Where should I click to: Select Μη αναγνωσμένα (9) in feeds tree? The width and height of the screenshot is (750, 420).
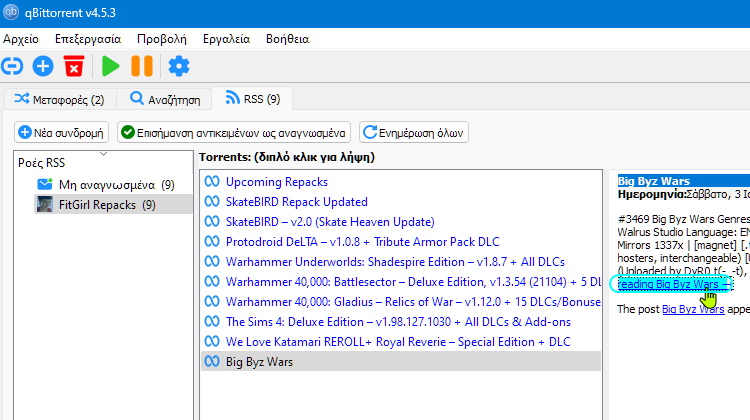(x=117, y=185)
